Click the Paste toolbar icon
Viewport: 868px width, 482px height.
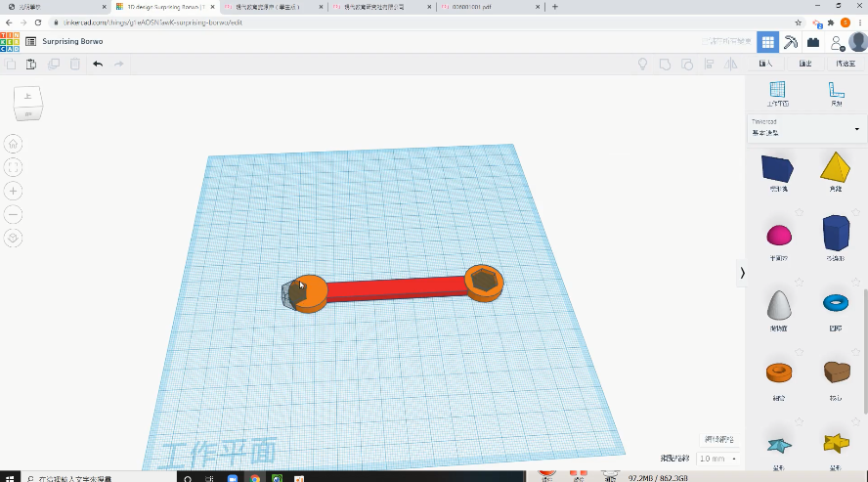[31, 65]
